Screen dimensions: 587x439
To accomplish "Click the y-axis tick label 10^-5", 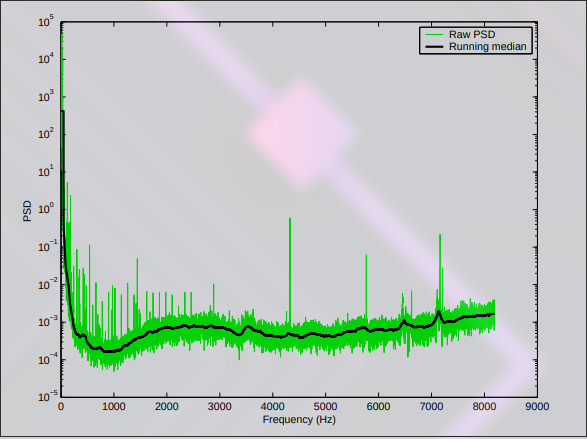I will 48,396.
